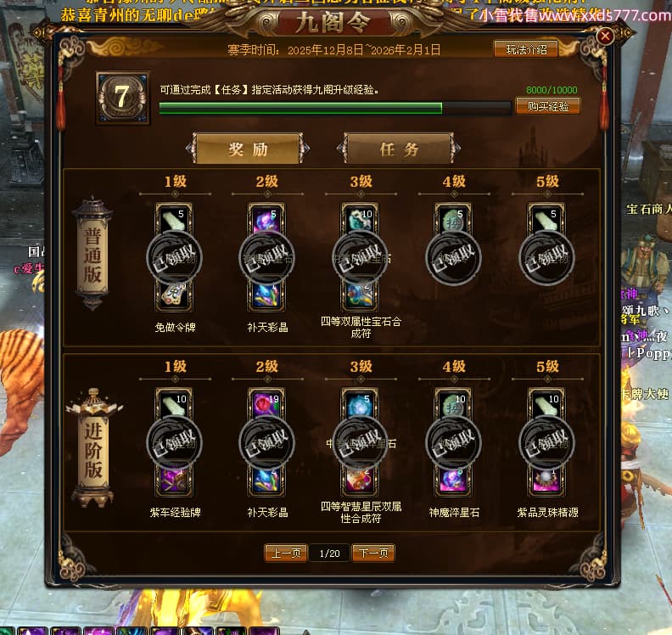Screen dimensions: 672x635
Task: Click the 四等双属性宝石合成符 icon in 普通版 3级
Action: (360, 295)
